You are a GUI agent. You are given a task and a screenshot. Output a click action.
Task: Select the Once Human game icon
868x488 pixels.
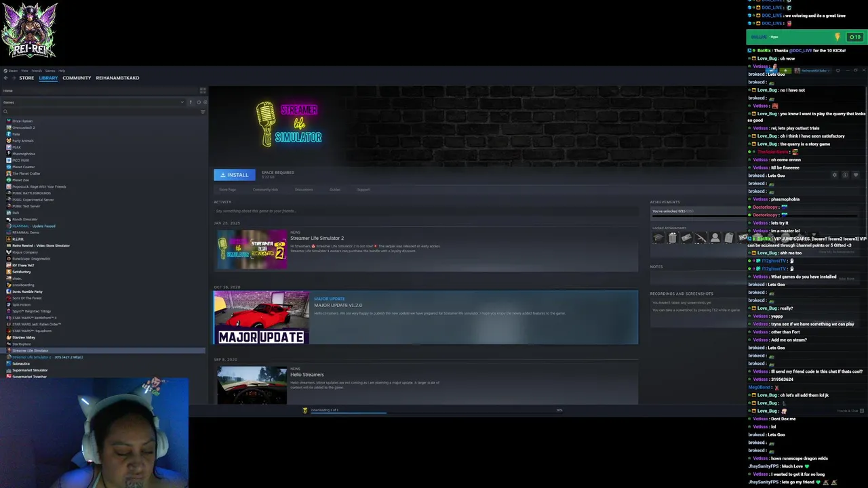[x=8, y=121]
